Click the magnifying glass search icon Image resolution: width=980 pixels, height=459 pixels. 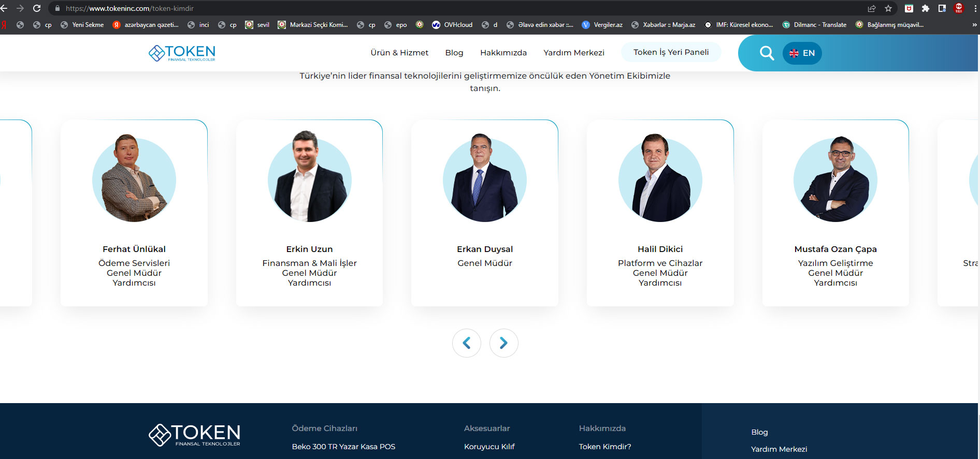[767, 53]
